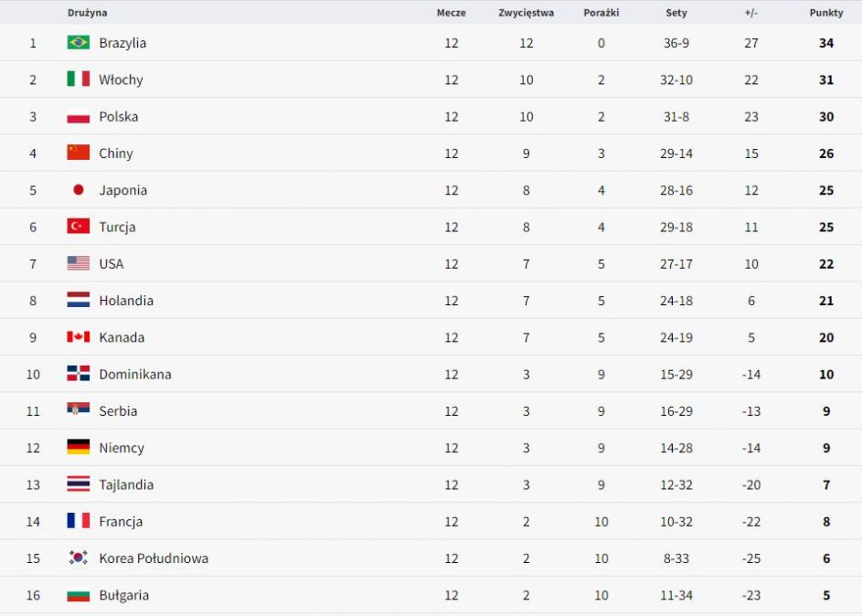Click the Poland flag icon
Viewport: 862px width, 616px height.
(78, 117)
